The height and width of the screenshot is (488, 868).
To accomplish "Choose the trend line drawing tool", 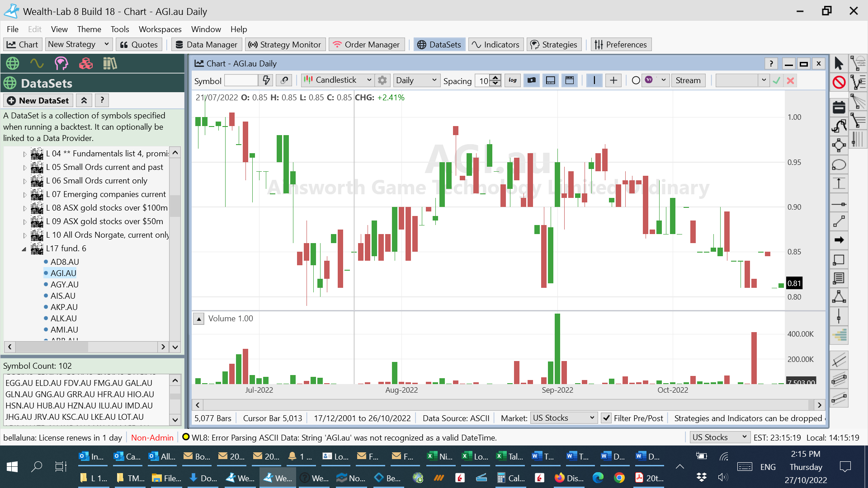I will point(839,221).
